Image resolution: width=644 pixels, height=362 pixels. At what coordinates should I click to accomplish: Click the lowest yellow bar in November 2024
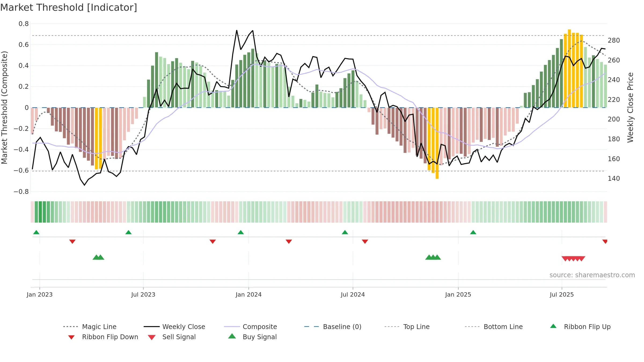point(437,143)
